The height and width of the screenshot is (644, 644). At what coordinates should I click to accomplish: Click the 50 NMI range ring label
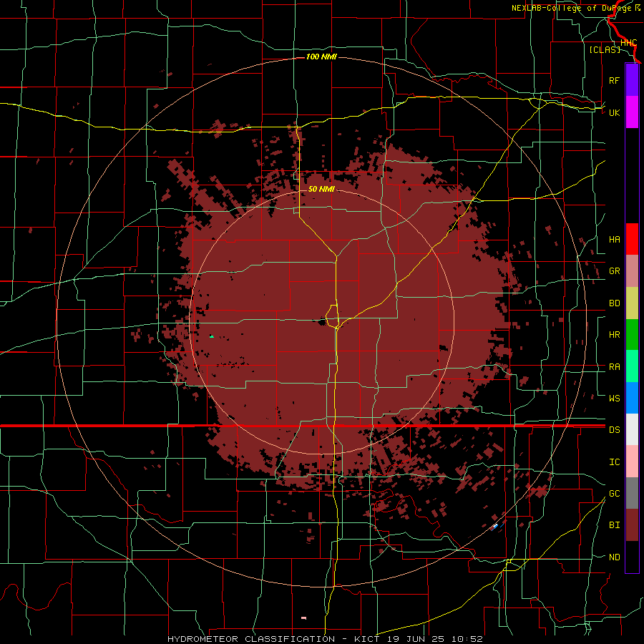tap(321, 189)
